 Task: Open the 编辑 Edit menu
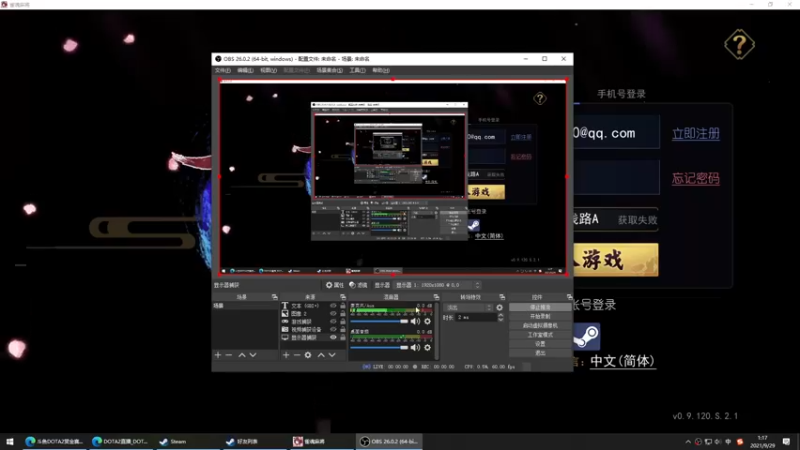click(245, 70)
